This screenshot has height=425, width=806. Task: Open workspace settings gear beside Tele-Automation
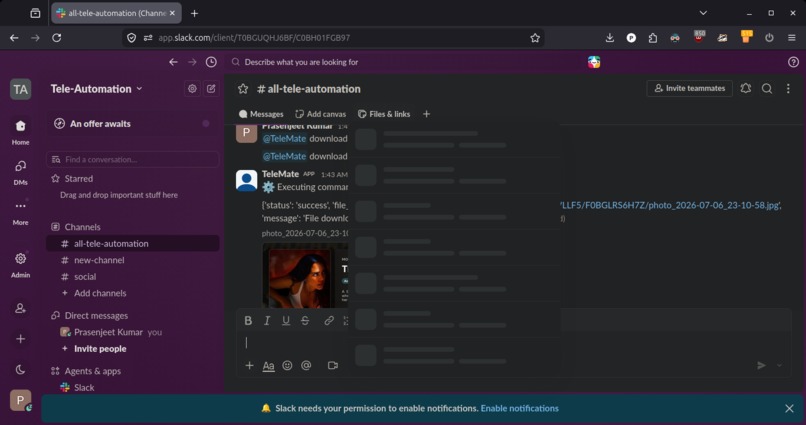[x=192, y=88]
